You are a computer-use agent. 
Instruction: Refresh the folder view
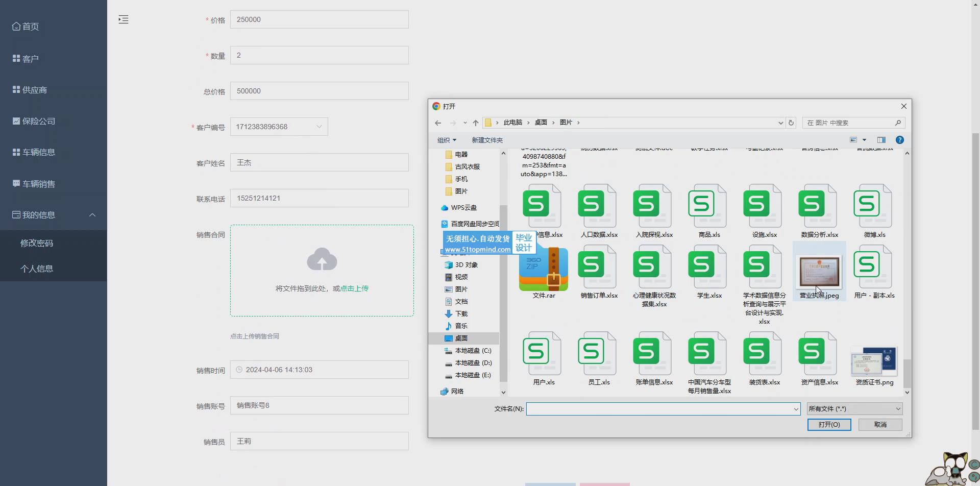(x=791, y=123)
